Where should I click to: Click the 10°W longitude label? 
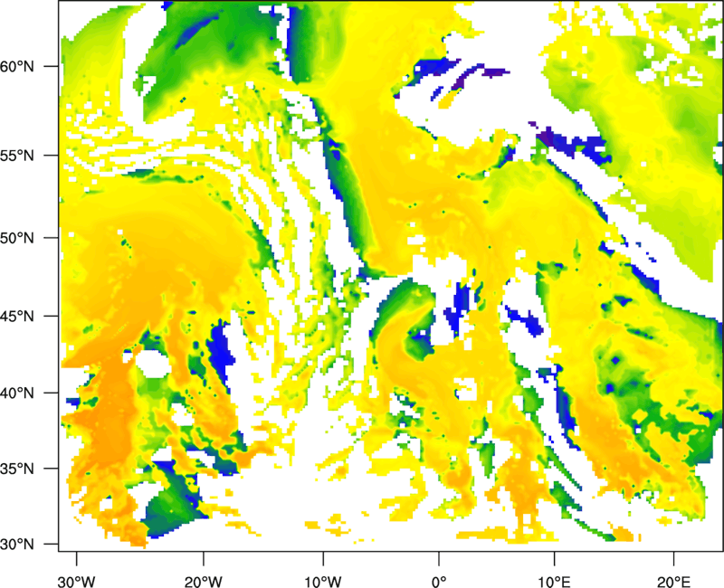point(322,582)
